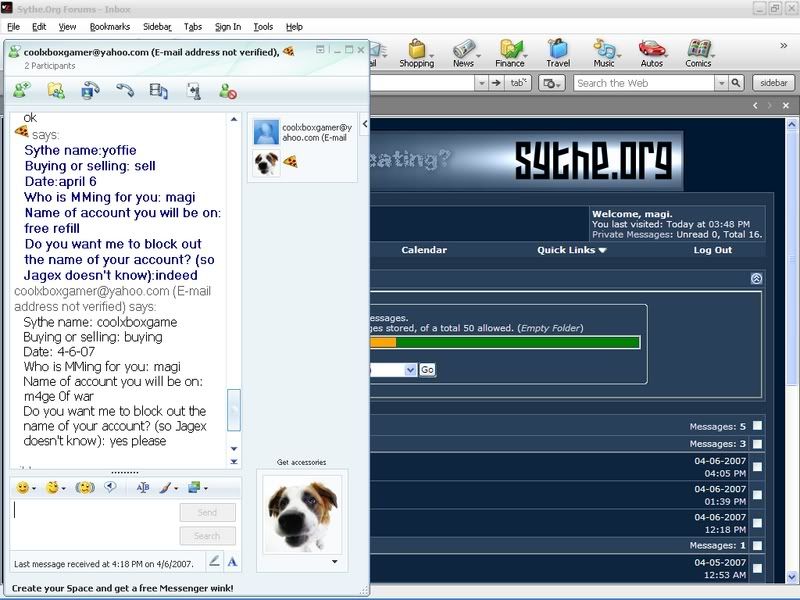Open the film and music note icon
The width and height of the screenshot is (800, 600).
[x=159, y=91]
